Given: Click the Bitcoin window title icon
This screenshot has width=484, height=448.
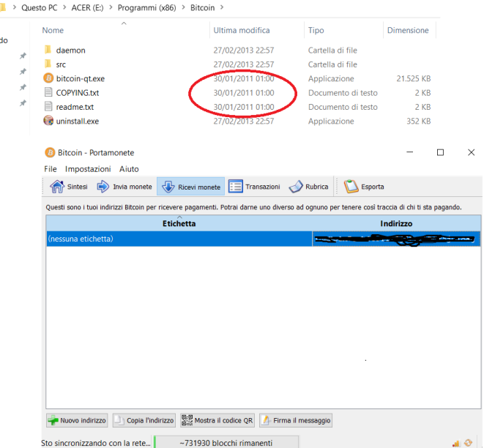Looking at the screenshot, I should pos(49,152).
